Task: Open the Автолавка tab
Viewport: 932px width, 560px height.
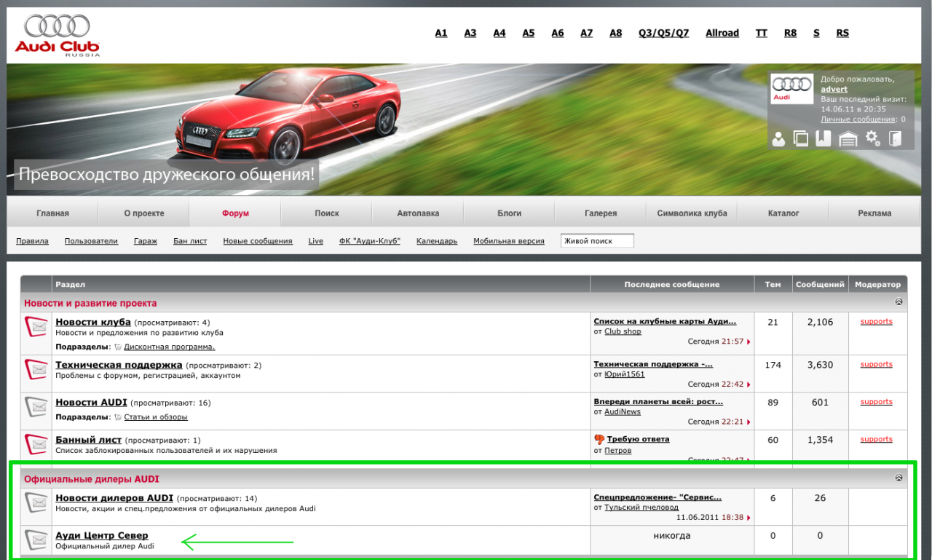Action: (x=418, y=213)
